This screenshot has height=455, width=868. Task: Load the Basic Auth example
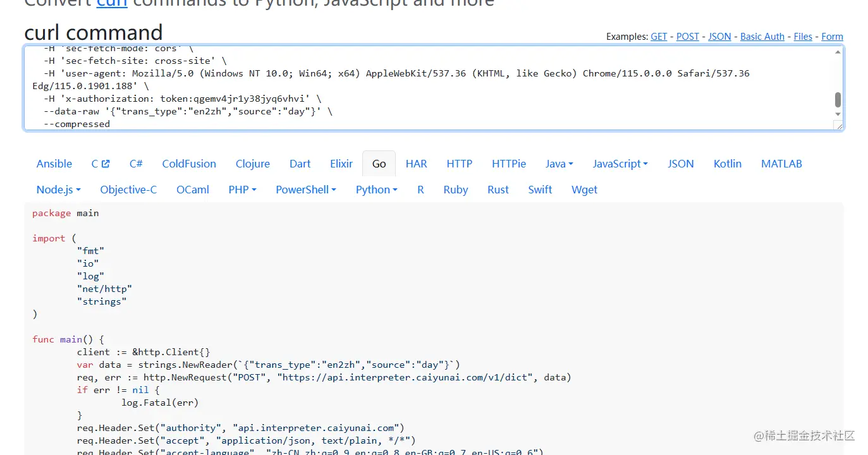[762, 37]
